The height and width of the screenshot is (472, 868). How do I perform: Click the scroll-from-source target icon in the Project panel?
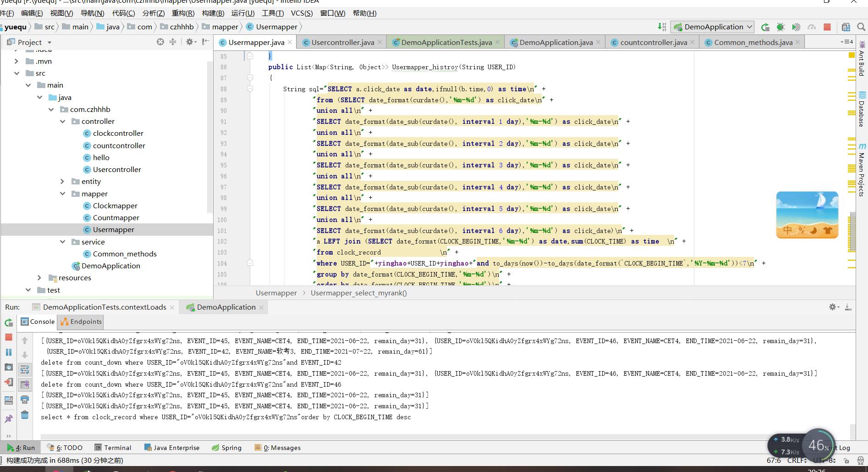click(x=160, y=42)
